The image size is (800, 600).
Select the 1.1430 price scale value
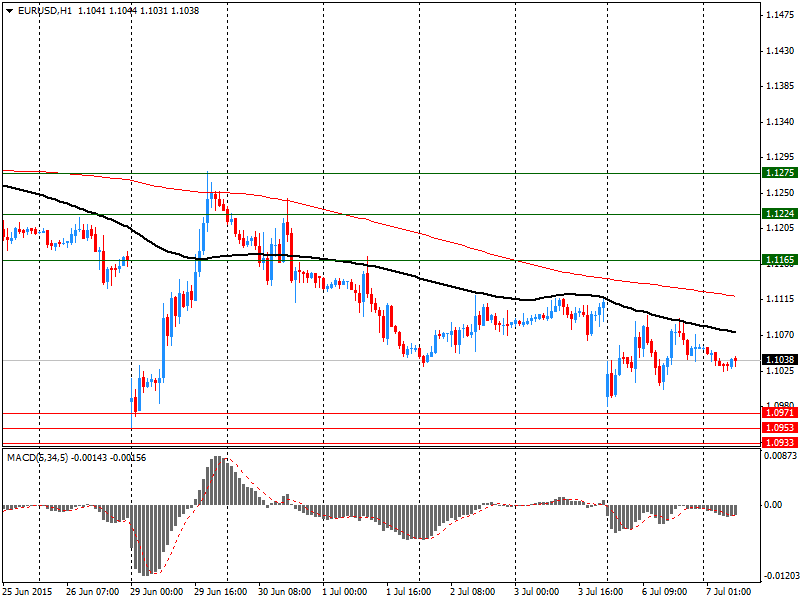780,51
